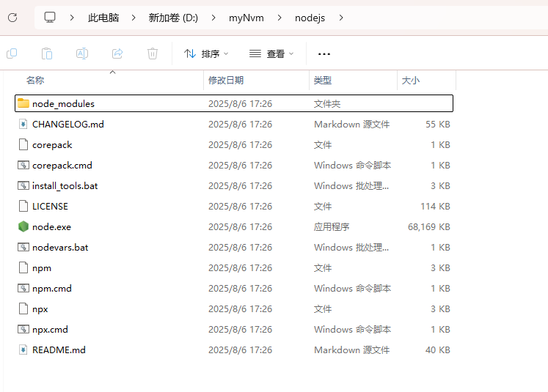Click the CHANGELOG.md file icon
Screen dimensions: 548x392
[23, 124]
